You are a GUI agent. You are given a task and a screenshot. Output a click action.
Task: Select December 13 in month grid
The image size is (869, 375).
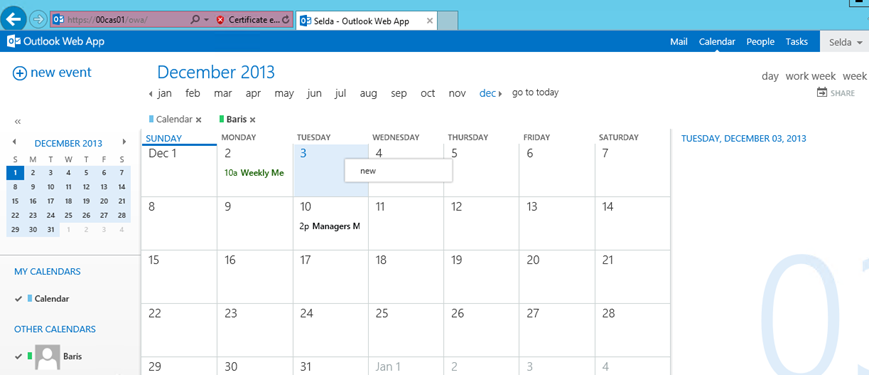(x=557, y=224)
